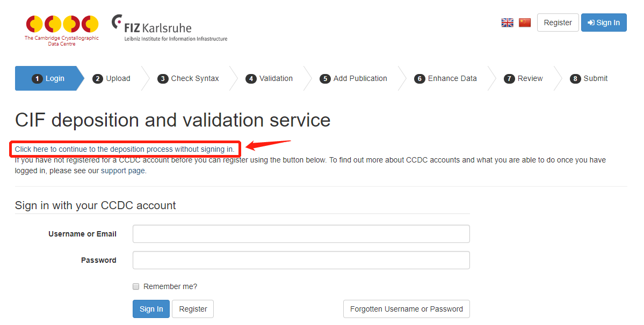Select step 2 Upload in wizard

112,78
